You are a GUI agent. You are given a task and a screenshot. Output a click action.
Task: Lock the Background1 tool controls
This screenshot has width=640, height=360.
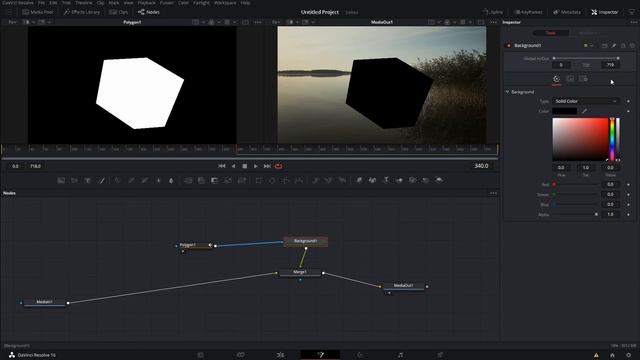(623, 46)
